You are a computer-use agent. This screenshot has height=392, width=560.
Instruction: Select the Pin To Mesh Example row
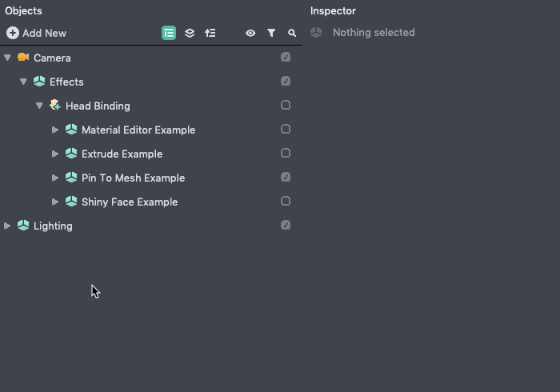point(133,178)
